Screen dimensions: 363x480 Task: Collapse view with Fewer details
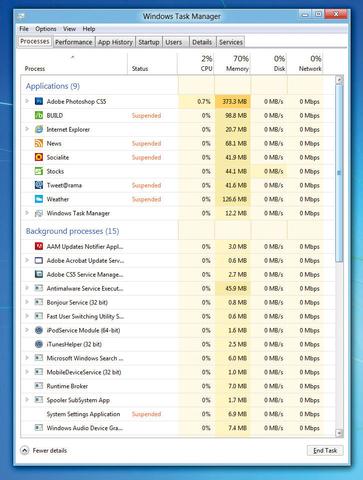pyautogui.click(x=44, y=451)
